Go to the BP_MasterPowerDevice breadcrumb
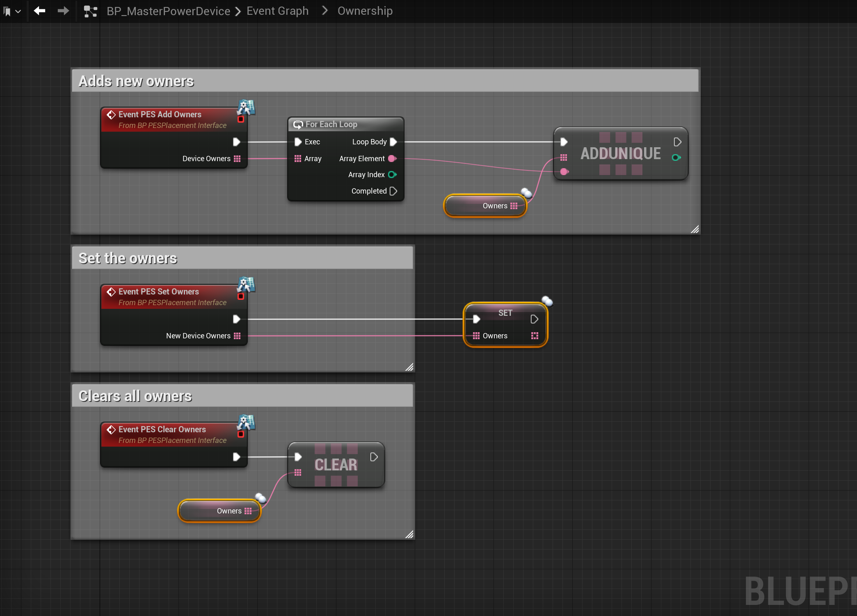This screenshot has height=616, width=857. point(168,11)
